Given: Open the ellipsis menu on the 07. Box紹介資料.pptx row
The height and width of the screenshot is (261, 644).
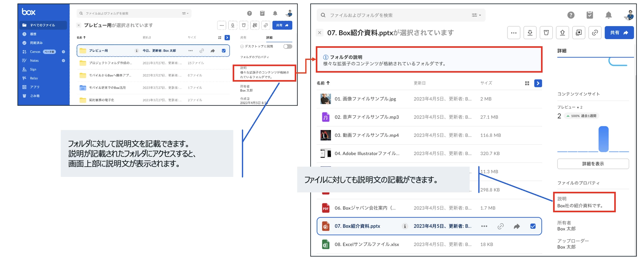Looking at the screenshot, I should pos(484,226).
